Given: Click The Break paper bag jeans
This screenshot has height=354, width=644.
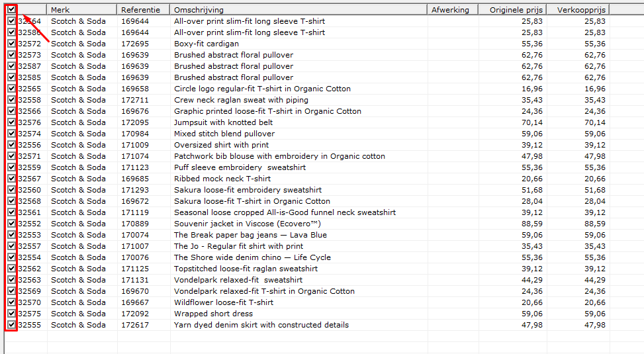Looking at the screenshot, I should (x=251, y=235).
